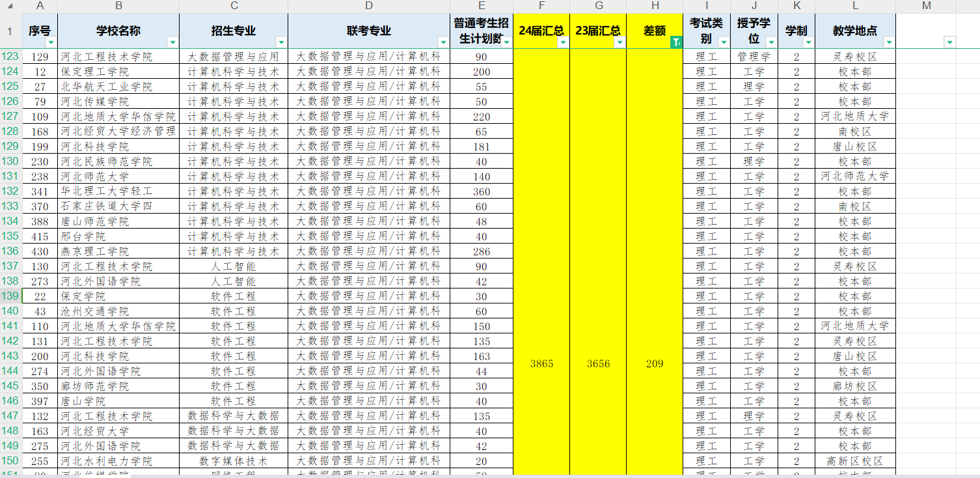Select column C header

pyautogui.click(x=234, y=6)
